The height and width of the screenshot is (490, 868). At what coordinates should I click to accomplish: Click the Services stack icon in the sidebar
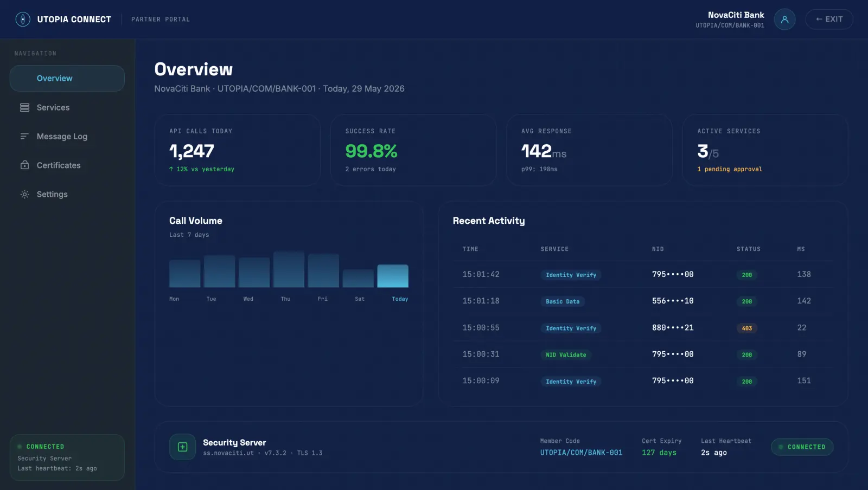point(24,107)
